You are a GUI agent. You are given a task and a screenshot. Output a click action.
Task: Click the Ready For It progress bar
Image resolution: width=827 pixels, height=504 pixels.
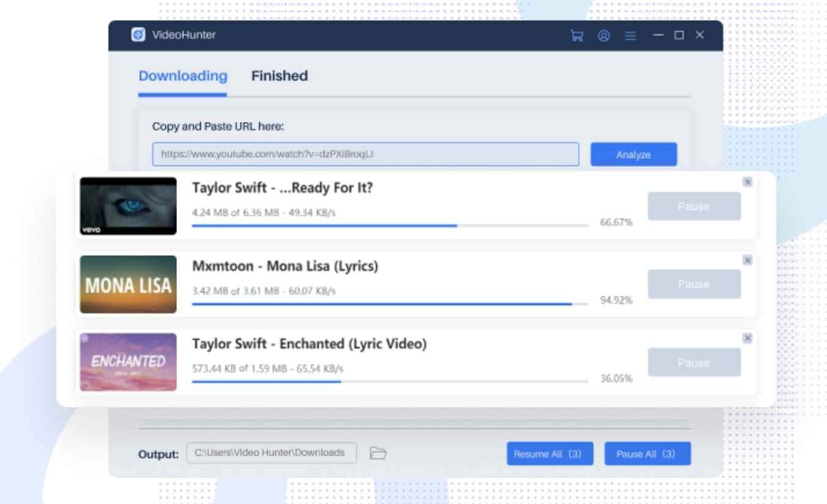390,226
